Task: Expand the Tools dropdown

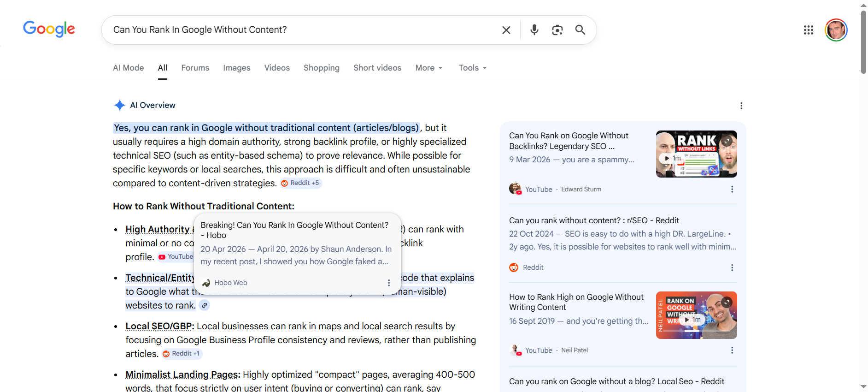Action: [x=472, y=68]
